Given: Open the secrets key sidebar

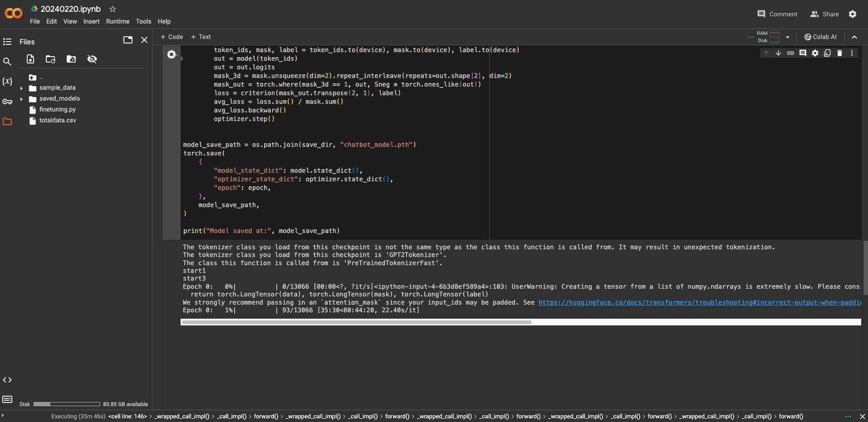Looking at the screenshot, I should point(7,102).
